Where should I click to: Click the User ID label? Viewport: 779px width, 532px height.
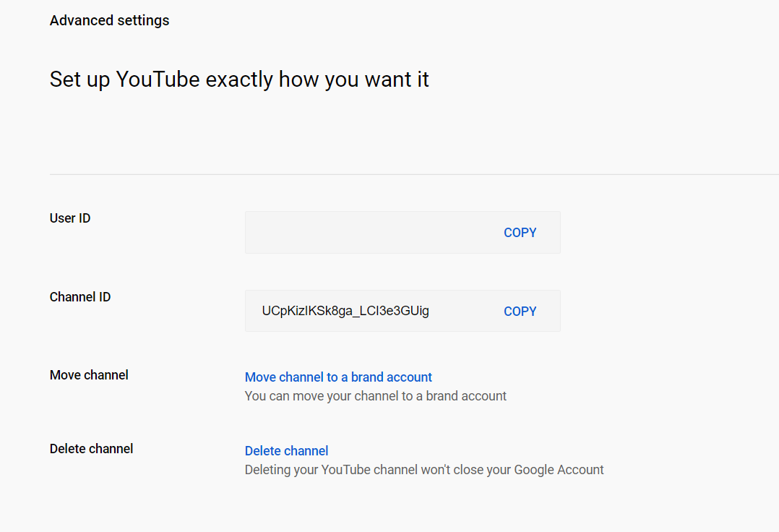70,218
